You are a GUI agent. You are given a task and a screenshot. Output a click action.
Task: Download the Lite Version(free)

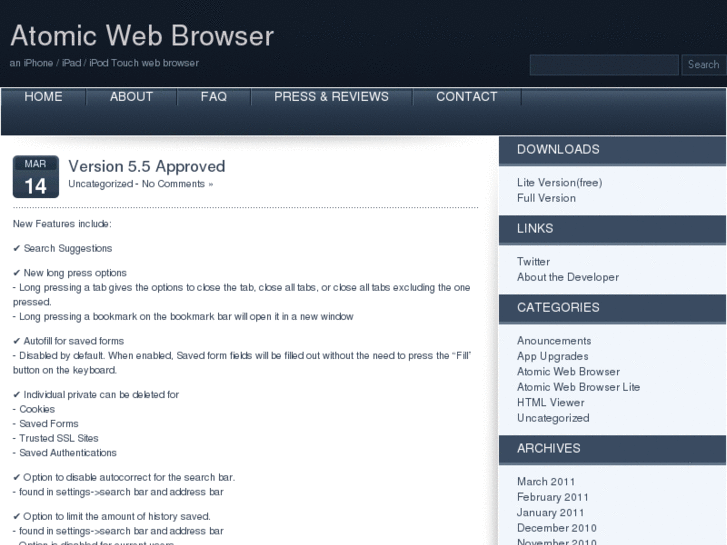560,183
